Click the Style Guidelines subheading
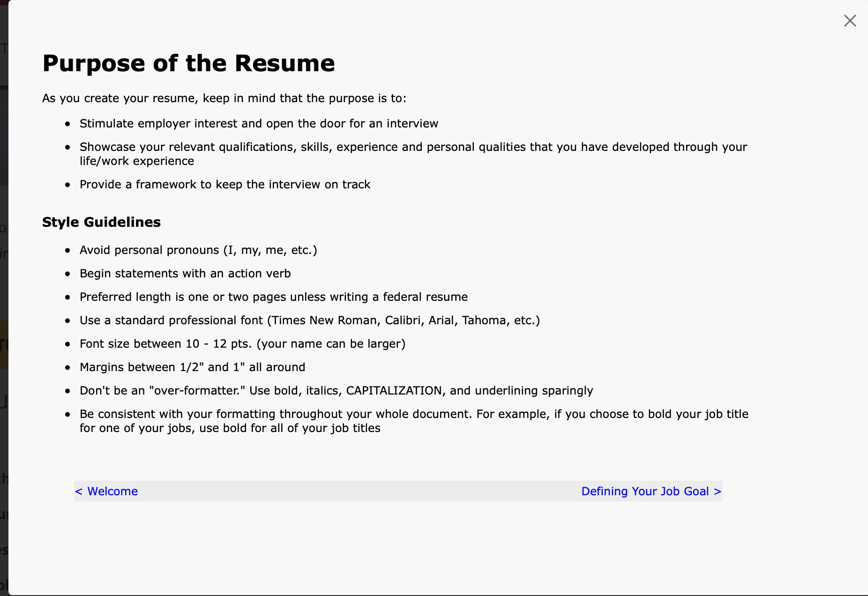The width and height of the screenshot is (868, 596). 101,222
